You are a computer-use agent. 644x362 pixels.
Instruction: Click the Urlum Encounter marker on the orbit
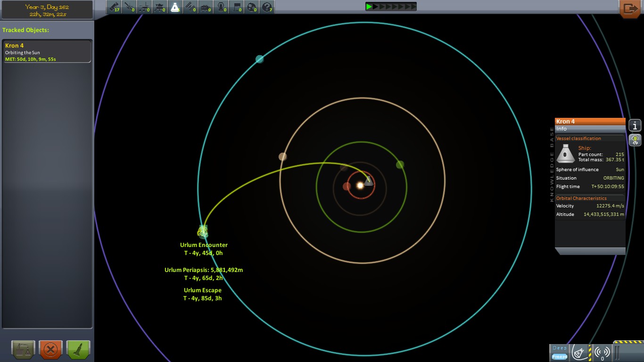pos(203,231)
